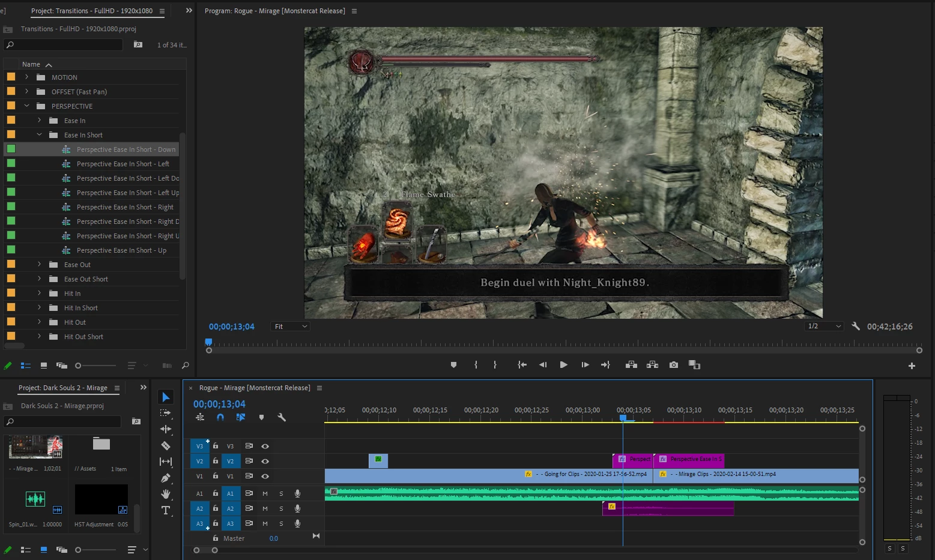Select the Type tool
Image resolution: width=935 pixels, height=560 pixels.
166,510
